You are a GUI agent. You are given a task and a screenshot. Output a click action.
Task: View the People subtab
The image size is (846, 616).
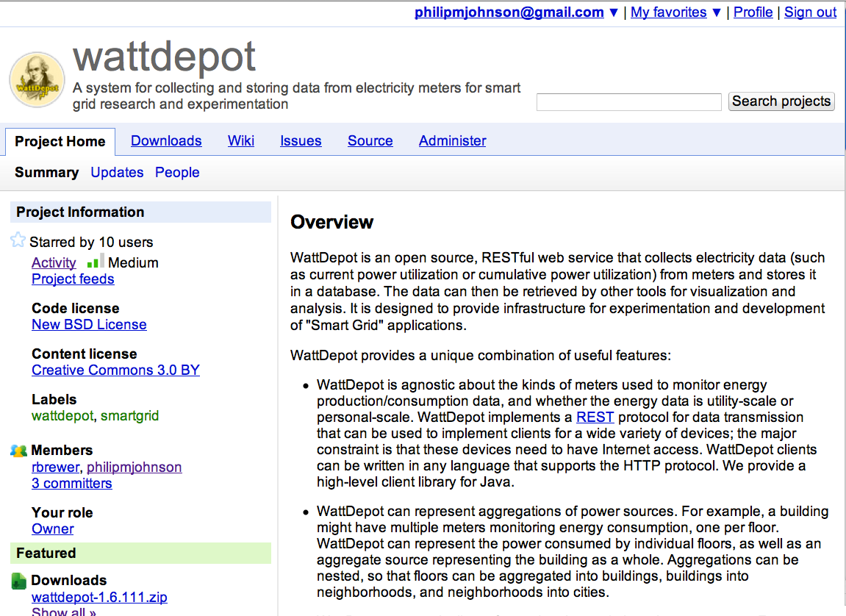click(177, 173)
